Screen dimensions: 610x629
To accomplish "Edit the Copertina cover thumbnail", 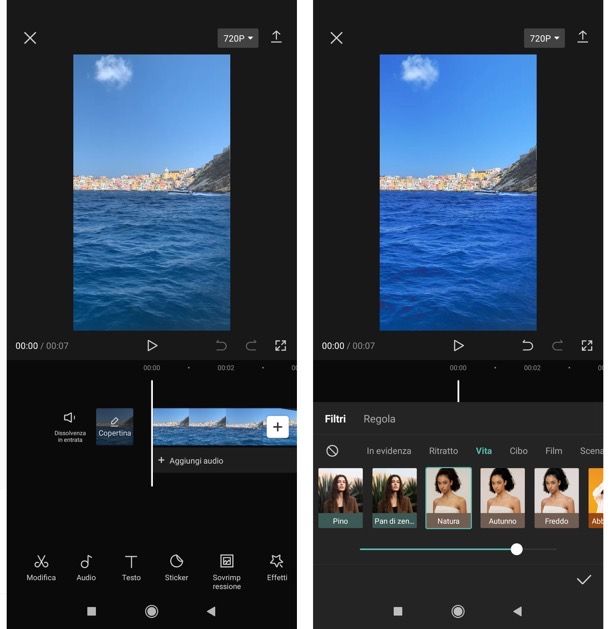I will coord(115,426).
